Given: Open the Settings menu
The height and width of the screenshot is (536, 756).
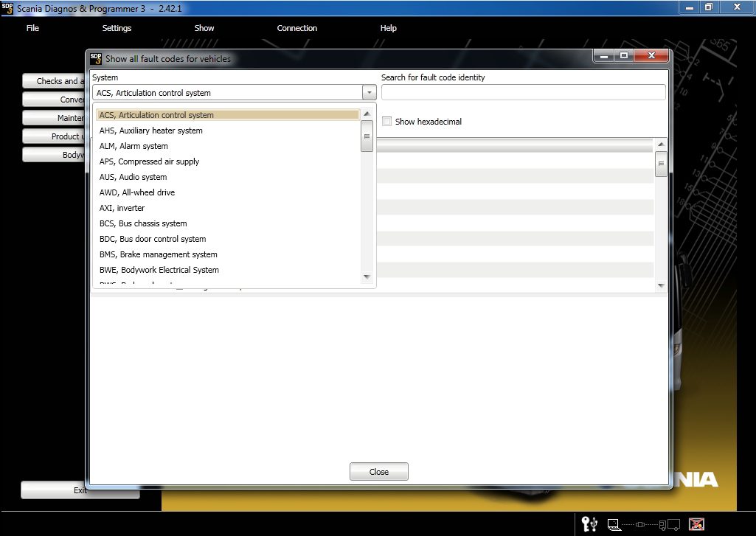Looking at the screenshot, I should [117, 28].
